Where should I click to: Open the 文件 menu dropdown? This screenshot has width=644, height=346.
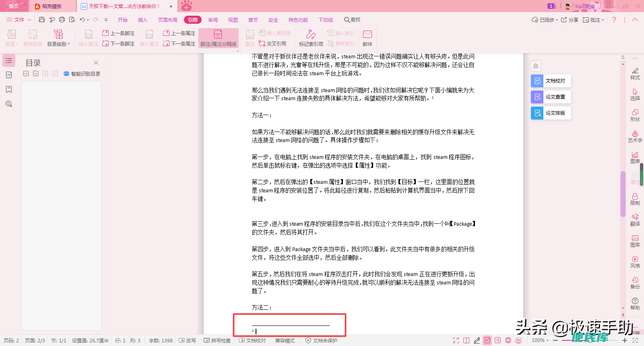[19, 20]
